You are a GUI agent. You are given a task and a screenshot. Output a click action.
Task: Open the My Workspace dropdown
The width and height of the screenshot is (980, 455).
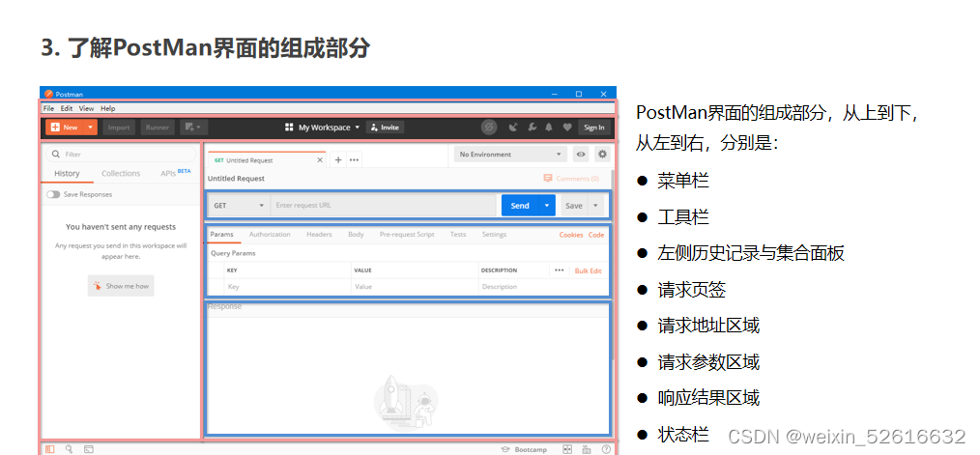323,127
